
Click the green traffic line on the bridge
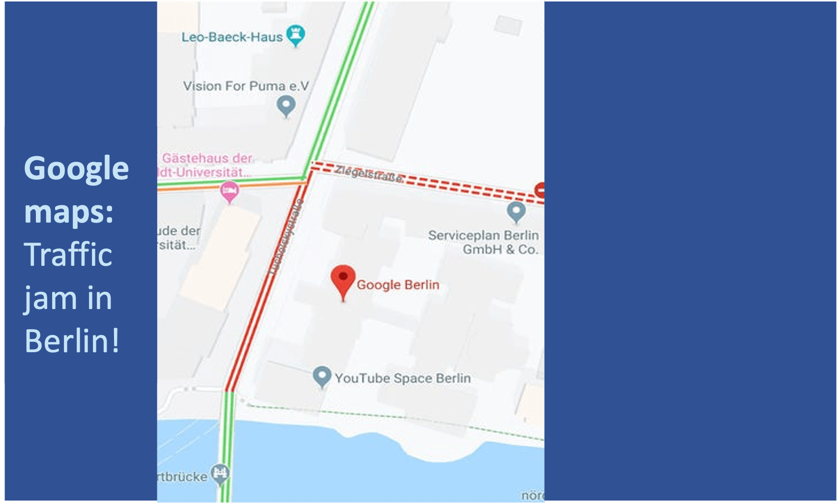(226, 446)
